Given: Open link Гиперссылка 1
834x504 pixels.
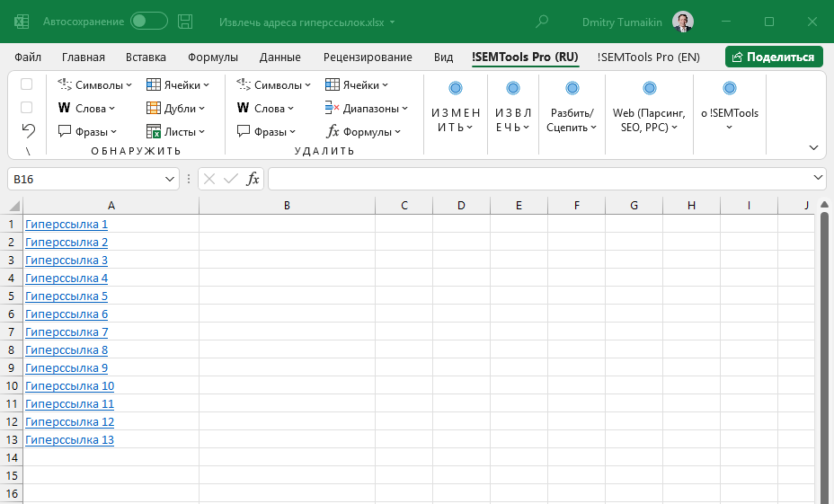Looking at the screenshot, I should point(67,225).
